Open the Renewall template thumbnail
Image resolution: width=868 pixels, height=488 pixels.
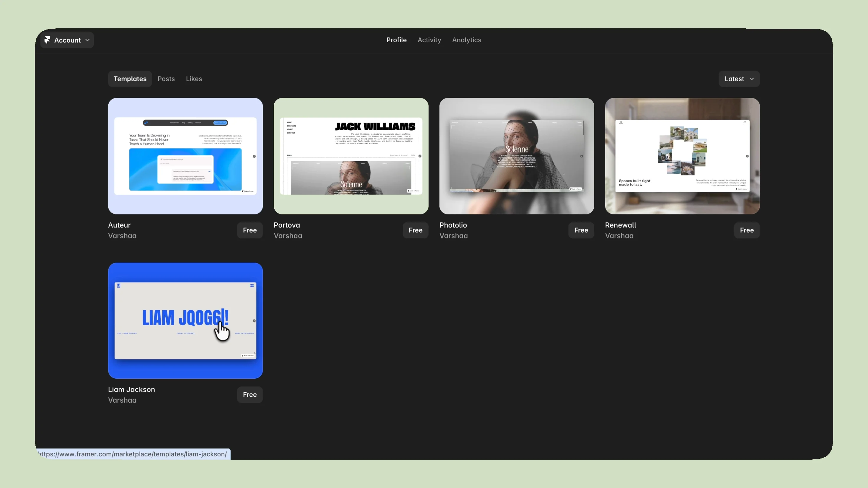[682, 156]
